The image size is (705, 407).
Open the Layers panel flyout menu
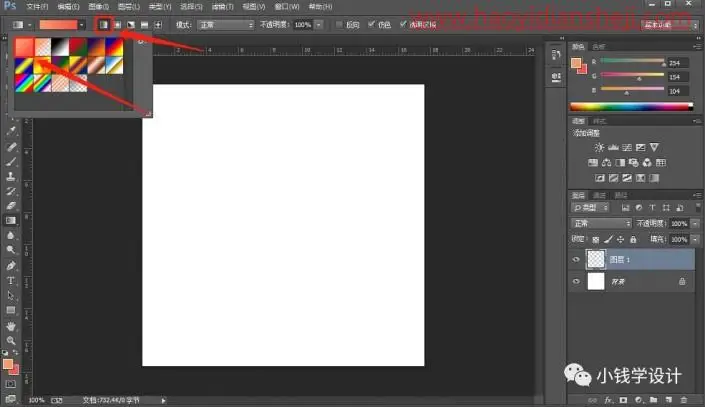click(x=697, y=195)
